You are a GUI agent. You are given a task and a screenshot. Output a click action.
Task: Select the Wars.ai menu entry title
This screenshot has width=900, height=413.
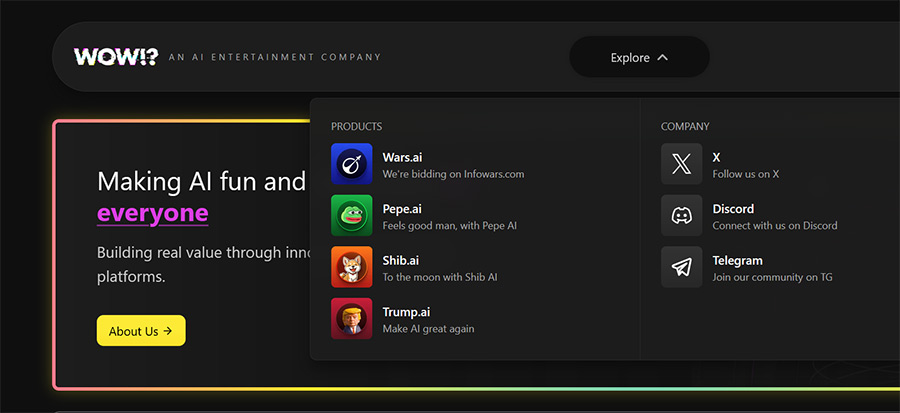tap(402, 157)
